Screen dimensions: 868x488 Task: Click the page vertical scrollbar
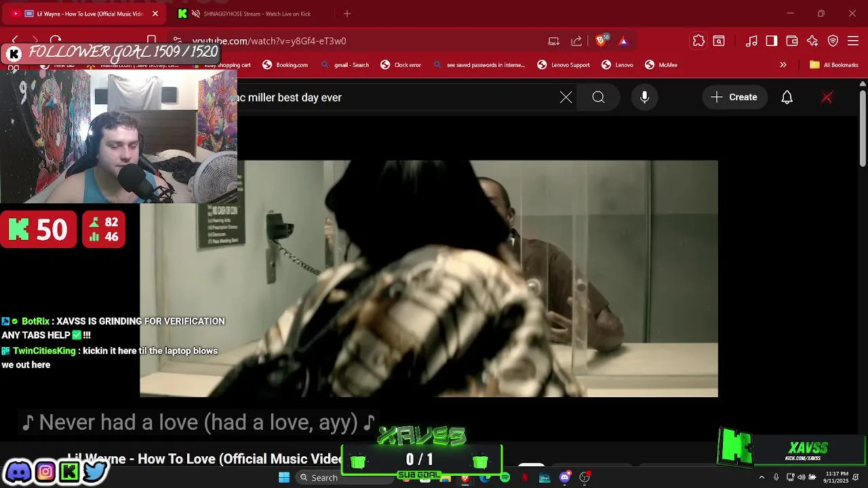[x=863, y=129]
